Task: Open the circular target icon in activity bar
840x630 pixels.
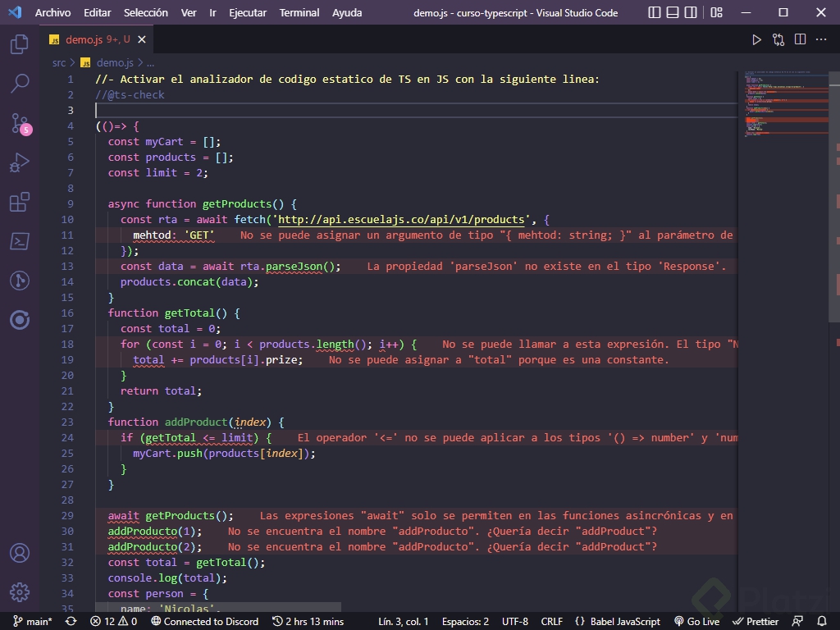Action: pos(20,321)
